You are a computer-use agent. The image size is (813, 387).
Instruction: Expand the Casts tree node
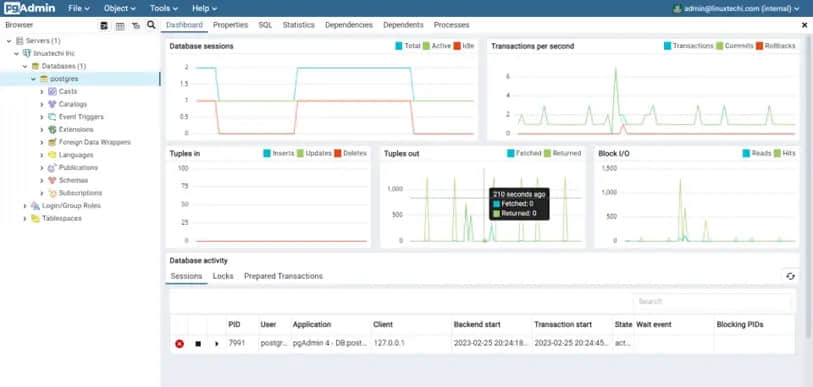pos(41,91)
